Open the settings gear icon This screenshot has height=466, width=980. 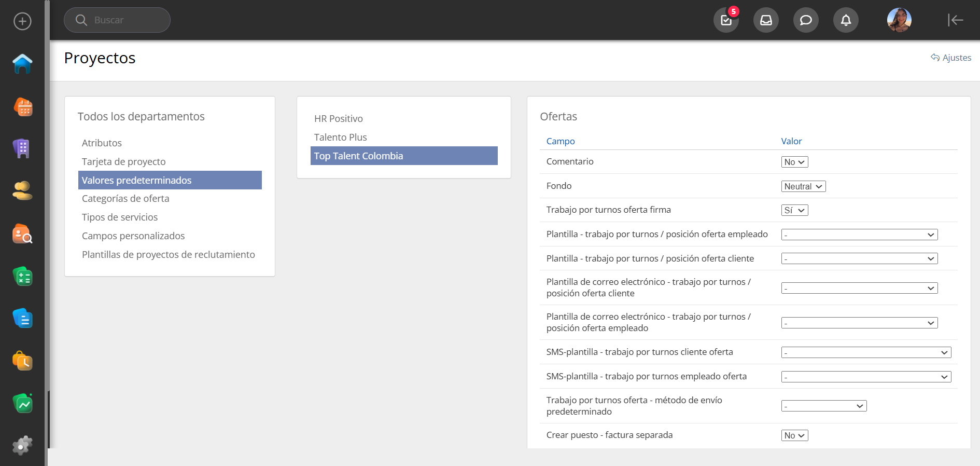click(x=22, y=445)
